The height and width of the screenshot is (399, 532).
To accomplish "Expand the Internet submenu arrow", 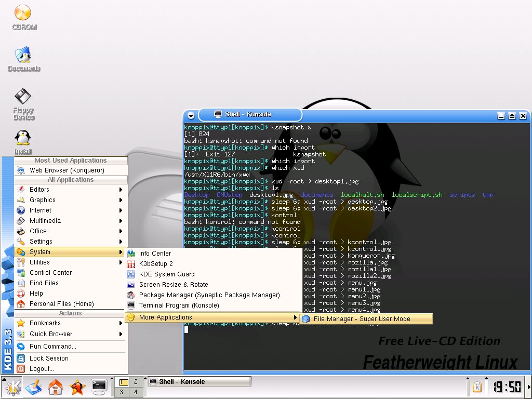I will coord(121,210).
